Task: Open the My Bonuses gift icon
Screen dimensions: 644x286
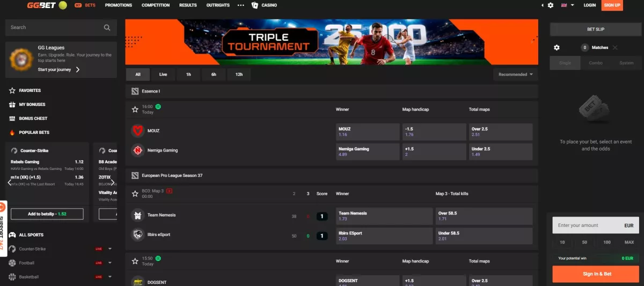Action: [12, 104]
